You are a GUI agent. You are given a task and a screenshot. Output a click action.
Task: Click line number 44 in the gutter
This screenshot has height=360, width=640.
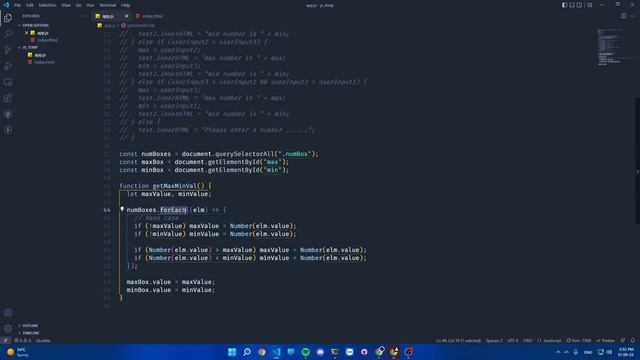pos(107,210)
